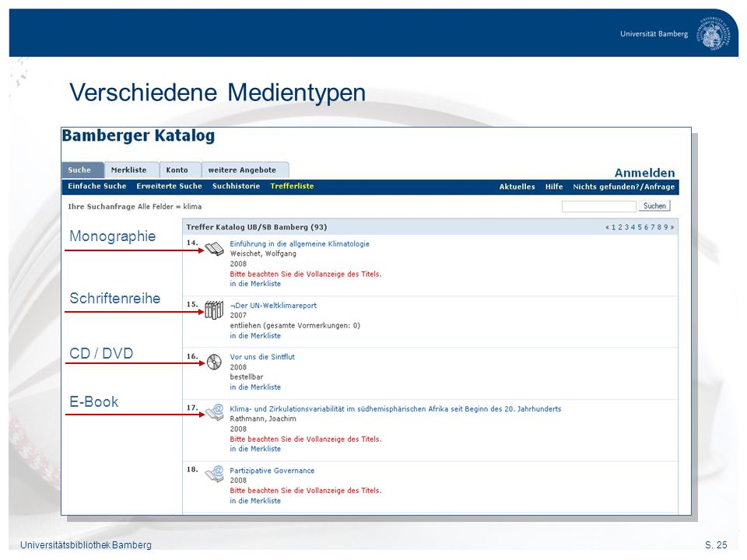Image resolution: width=747 pixels, height=560 pixels.
Task: Go to results page 7
Action: (653, 228)
